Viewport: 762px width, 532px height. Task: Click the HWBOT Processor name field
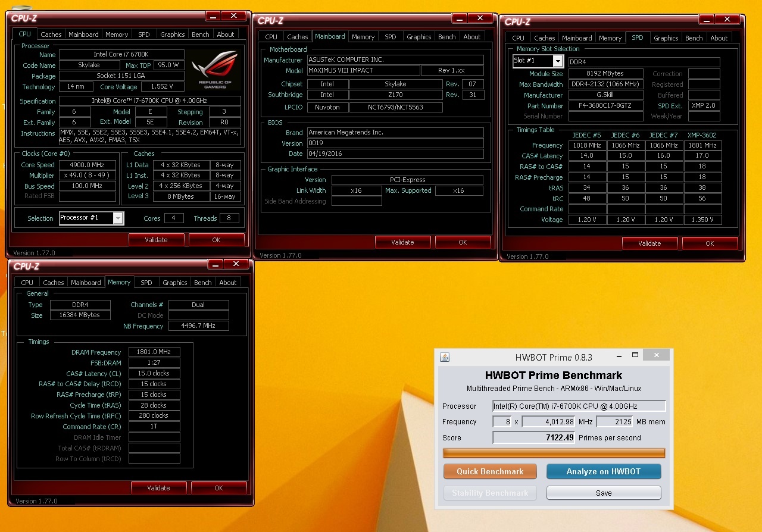point(579,406)
